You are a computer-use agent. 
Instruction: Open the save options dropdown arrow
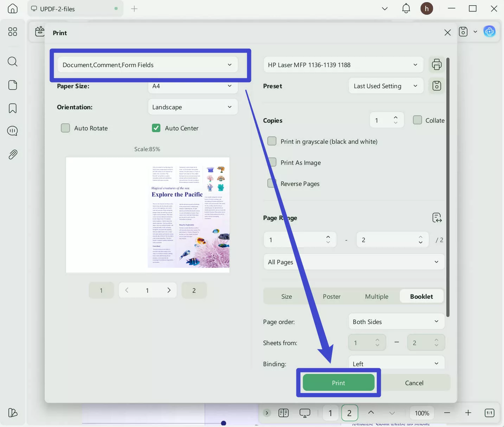coord(475,32)
